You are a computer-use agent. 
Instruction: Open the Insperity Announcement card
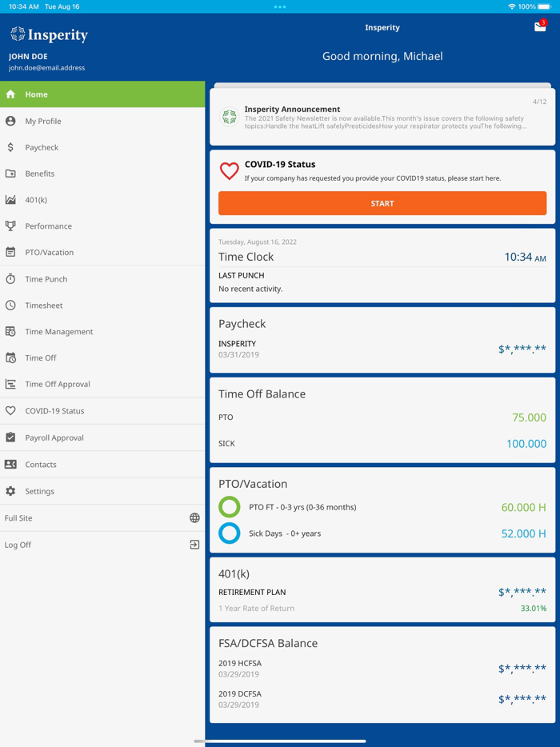click(x=382, y=117)
